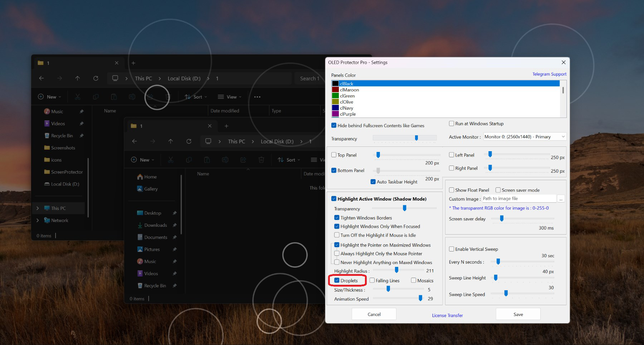This screenshot has height=345, width=644.
Task: Check Screen saver mode option
Action: click(498, 190)
